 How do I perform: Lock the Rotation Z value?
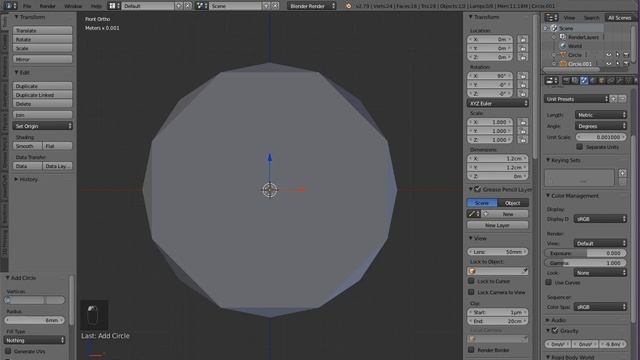[x=522, y=93]
